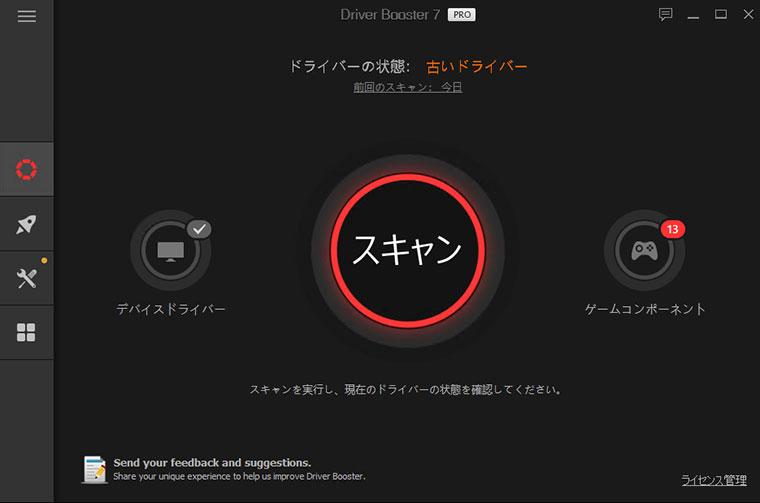Click Send your feedback and suggestions
The image size is (760, 503).
point(212,463)
